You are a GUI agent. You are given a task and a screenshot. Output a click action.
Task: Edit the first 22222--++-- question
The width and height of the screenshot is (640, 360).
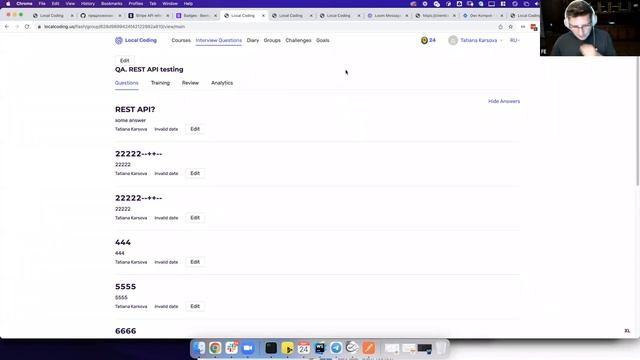(195, 173)
